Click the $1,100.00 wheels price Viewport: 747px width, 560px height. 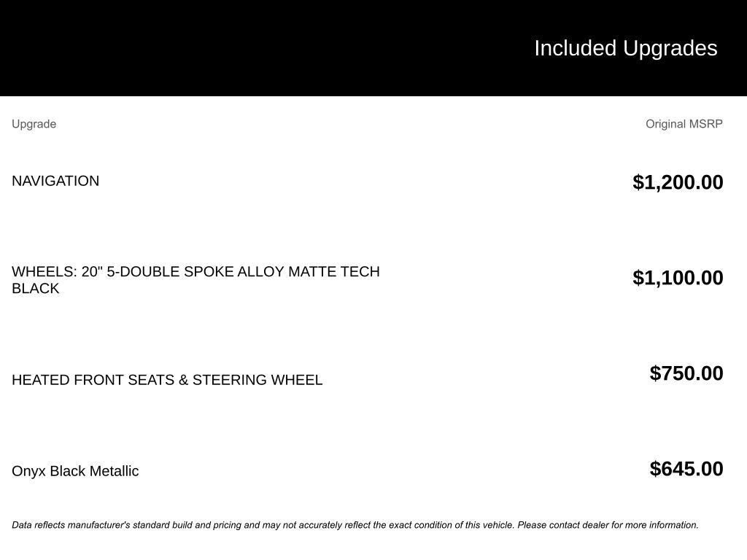tap(678, 278)
